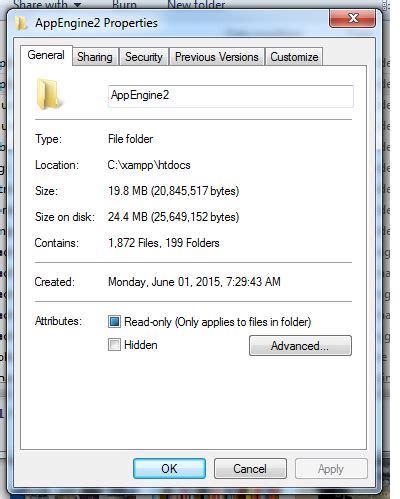Switch to the General tab

(x=46, y=55)
